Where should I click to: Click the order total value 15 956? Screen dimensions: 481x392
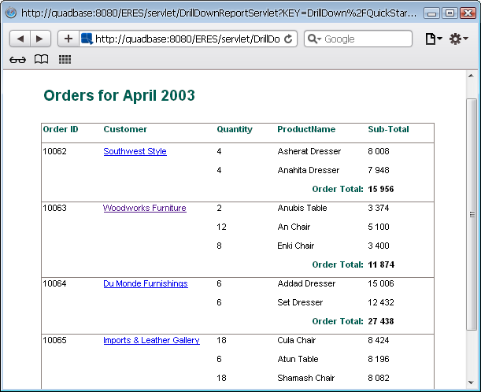pyautogui.click(x=381, y=189)
